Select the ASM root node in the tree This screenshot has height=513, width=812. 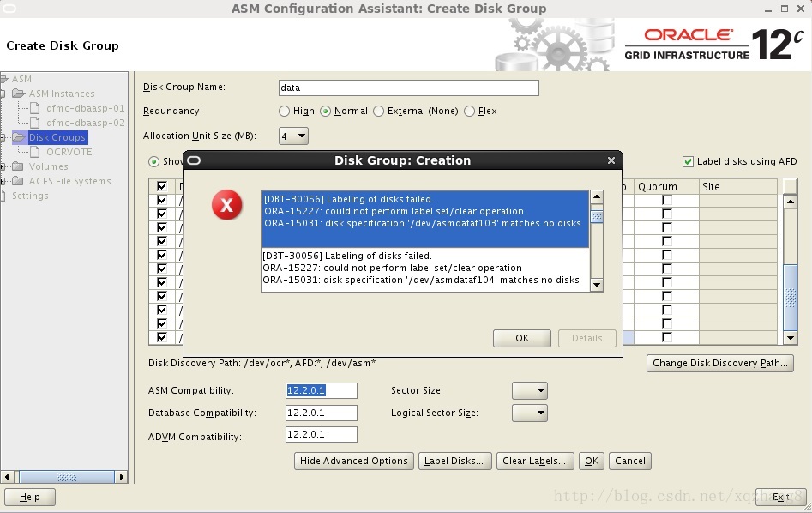(x=21, y=79)
